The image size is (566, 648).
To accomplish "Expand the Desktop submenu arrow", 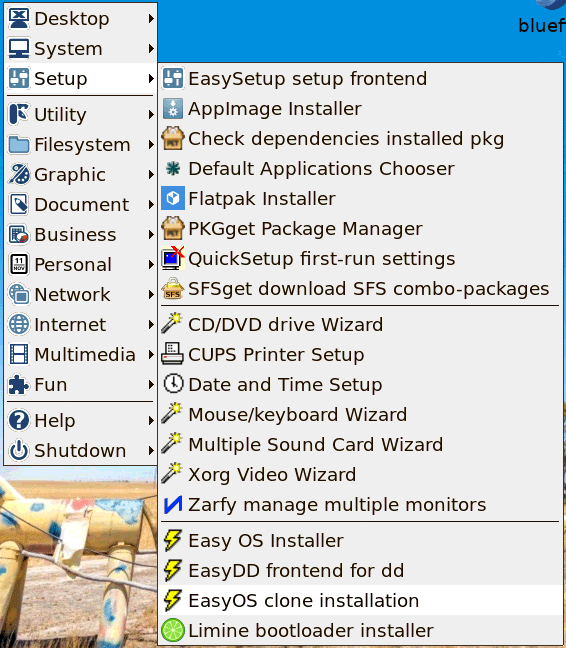I will 151,19.
